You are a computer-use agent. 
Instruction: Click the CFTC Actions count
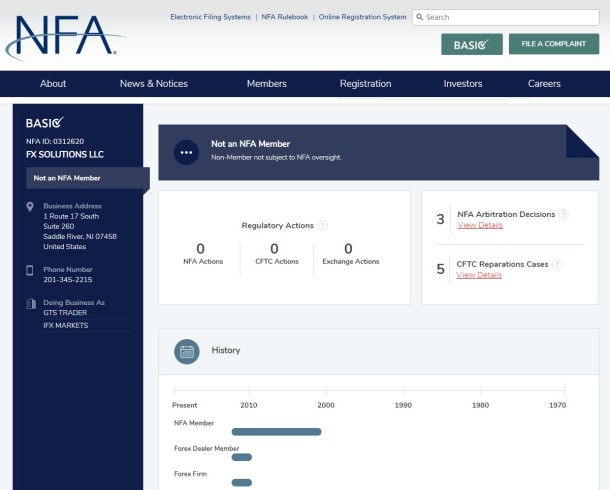click(274, 248)
